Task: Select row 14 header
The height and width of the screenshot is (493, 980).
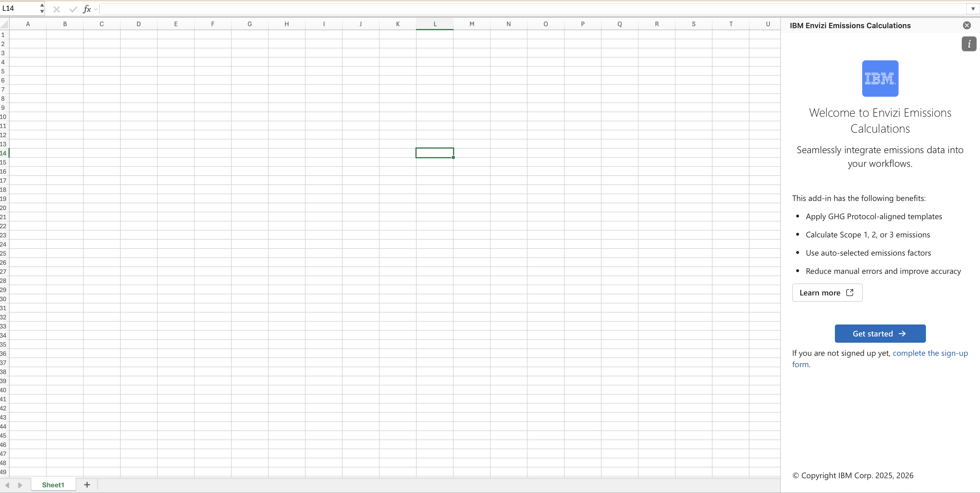Action: [x=4, y=153]
